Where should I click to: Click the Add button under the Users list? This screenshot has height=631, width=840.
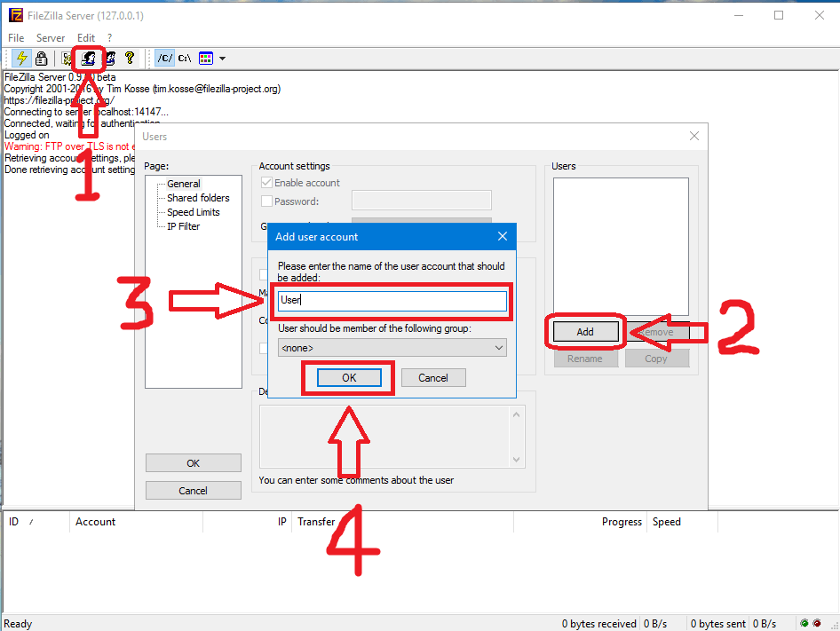[x=584, y=331]
